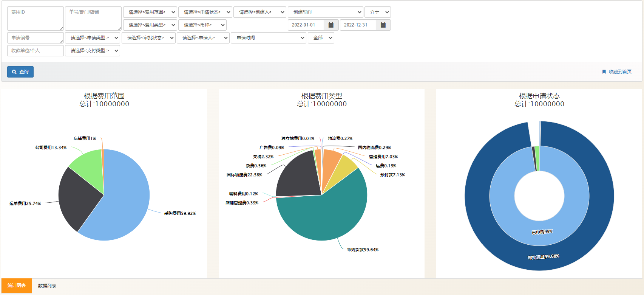Click the 广告费0.09% label
644x295 pixels.
tap(272, 147)
